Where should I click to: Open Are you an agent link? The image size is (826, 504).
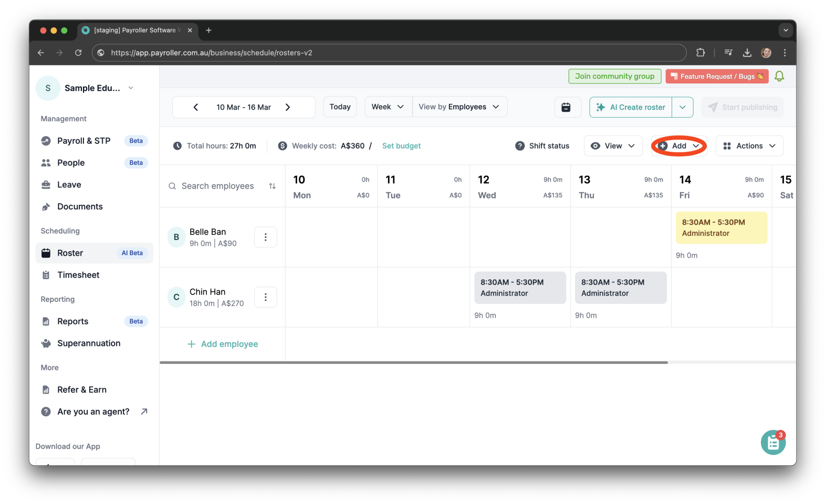(x=95, y=412)
